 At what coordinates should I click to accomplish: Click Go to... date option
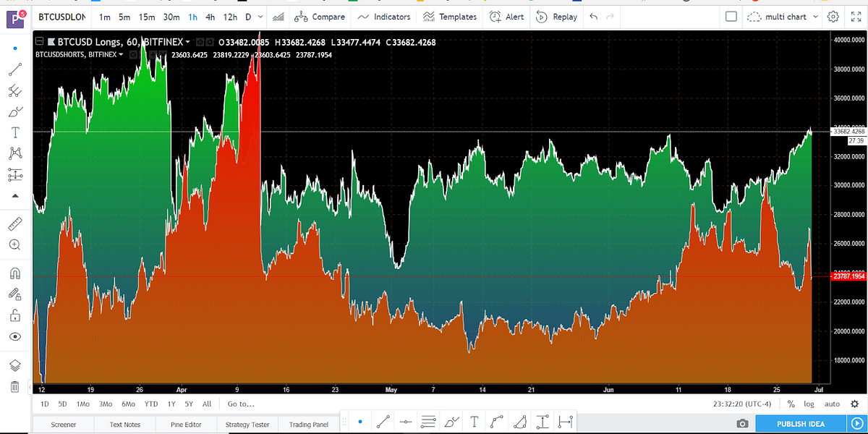[241, 404]
